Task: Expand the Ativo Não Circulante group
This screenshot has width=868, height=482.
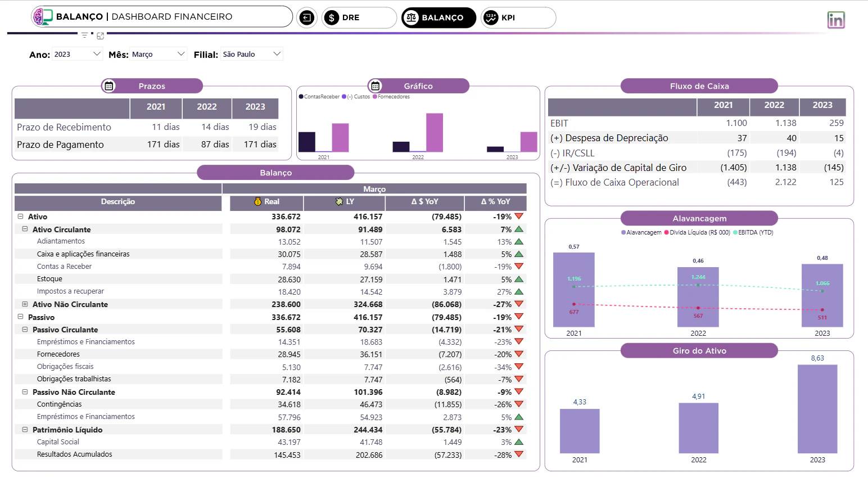Action: click(25, 304)
